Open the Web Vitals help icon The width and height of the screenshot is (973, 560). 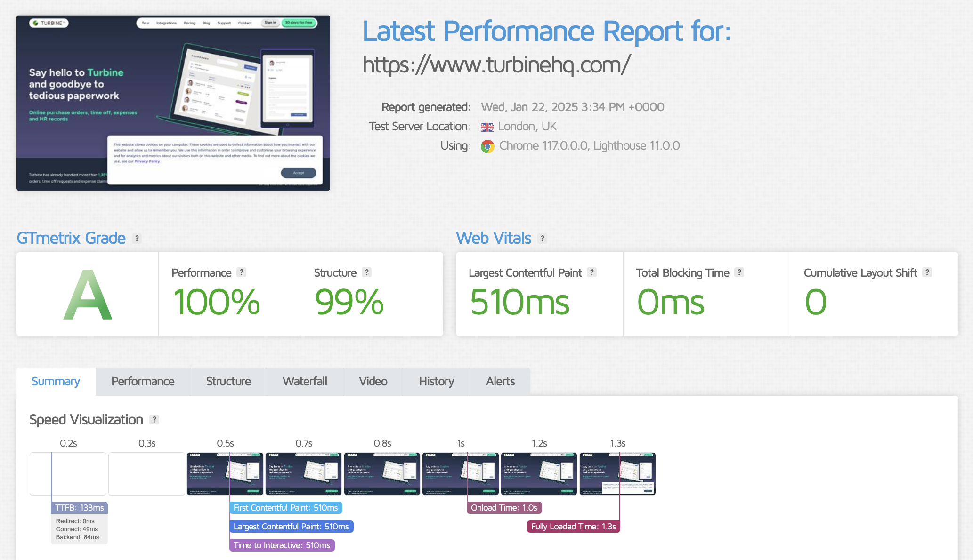pyautogui.click(x=541, y=239)
